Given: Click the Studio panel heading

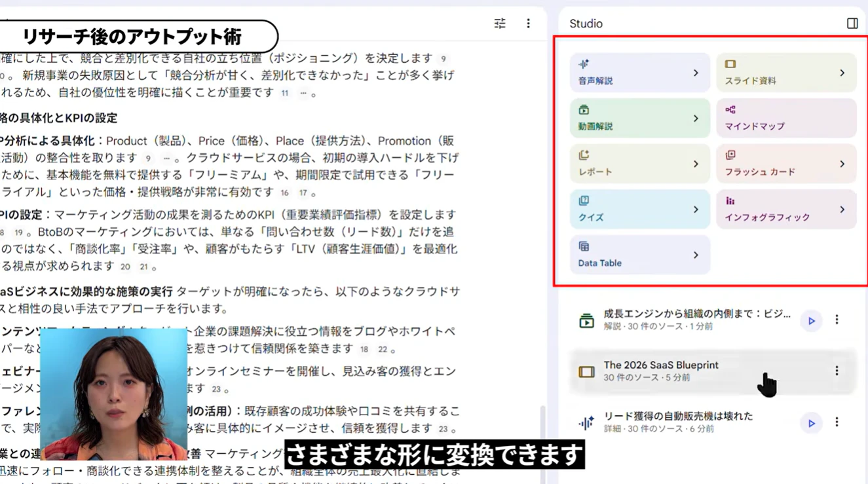Looking at the screenshot, I should pos(586,24).
